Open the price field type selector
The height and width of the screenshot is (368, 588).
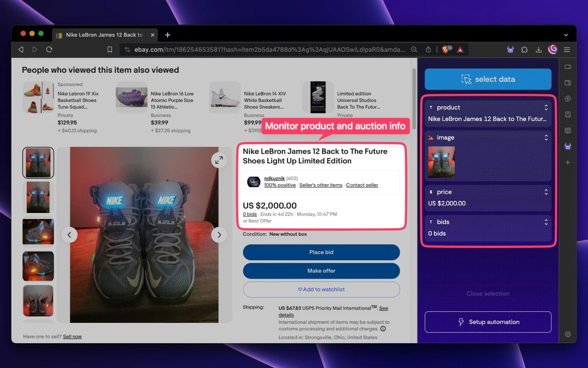(x=546, y=192)
